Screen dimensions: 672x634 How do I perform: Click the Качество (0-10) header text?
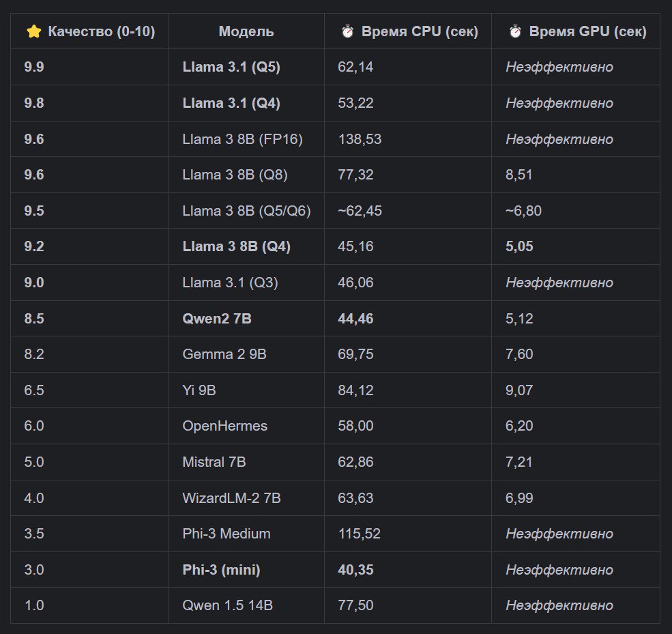click(101, 31)
